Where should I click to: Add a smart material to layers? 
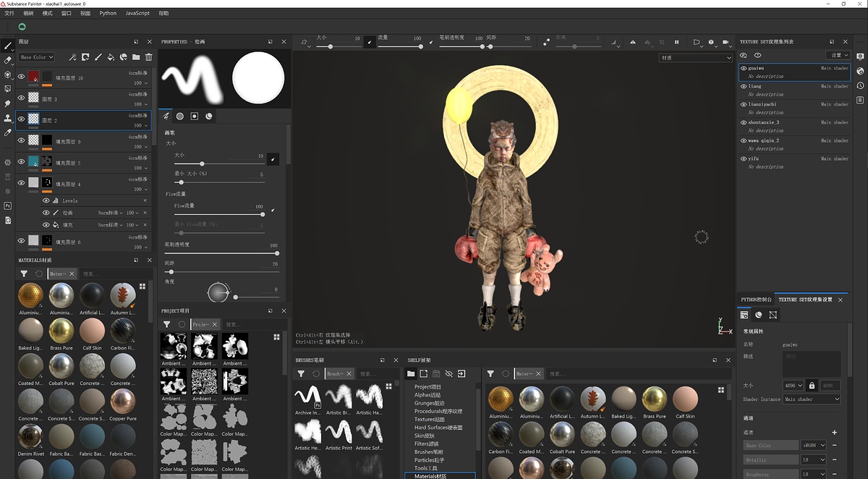pyautogui.click(x=123, y=57)
